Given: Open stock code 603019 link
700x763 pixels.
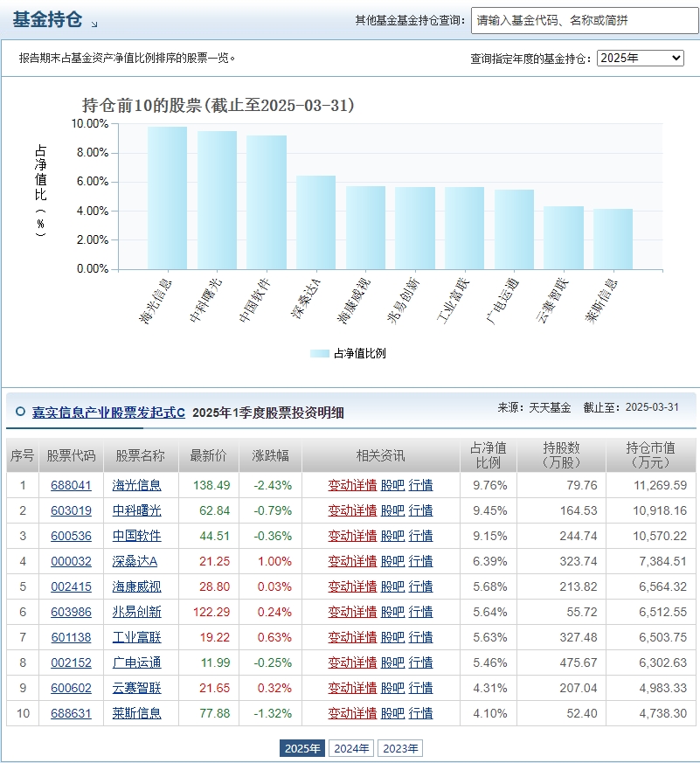Looking at the screenshot, I should 71,510.
